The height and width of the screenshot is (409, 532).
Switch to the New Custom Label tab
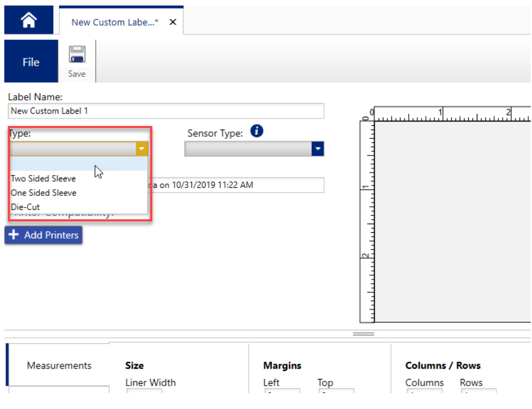(x=114, y=22)
